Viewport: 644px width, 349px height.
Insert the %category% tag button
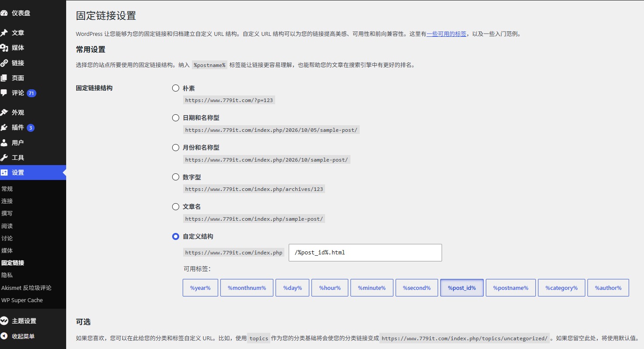tap(562, 288)
